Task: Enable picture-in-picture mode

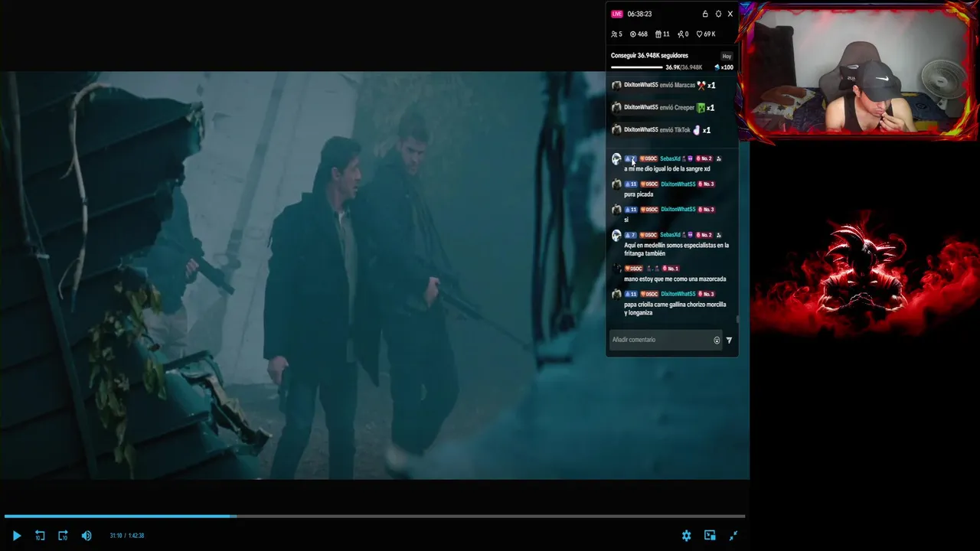Action: point(710,536)
